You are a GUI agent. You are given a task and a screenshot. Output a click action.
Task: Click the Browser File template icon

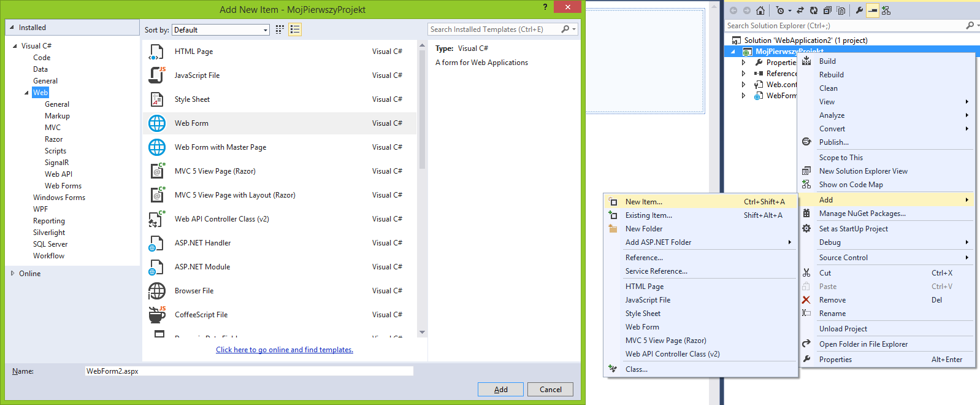(x=157, y=291)
